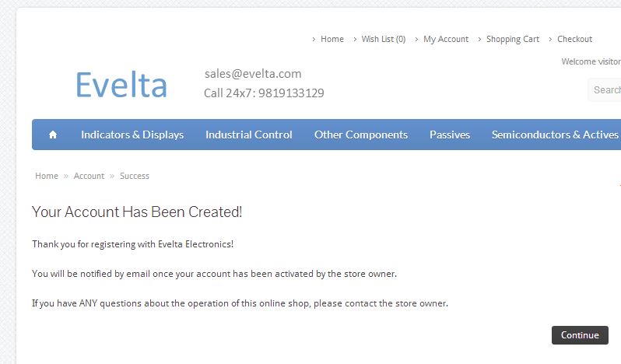Image resolution: width=621 pixels, height=364 pixels.
Task: Click the Your Account Has Been Created! heading
Action: click(137, 212)
